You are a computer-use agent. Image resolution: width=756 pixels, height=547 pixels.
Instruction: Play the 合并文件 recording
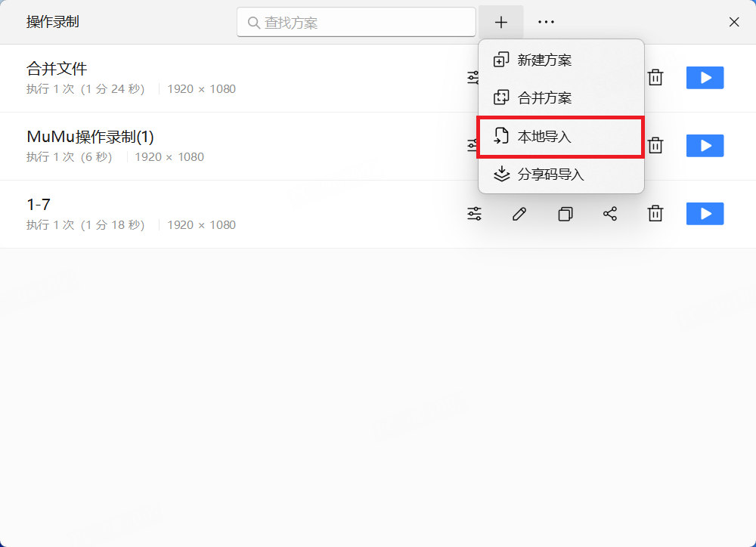point(705,78)
